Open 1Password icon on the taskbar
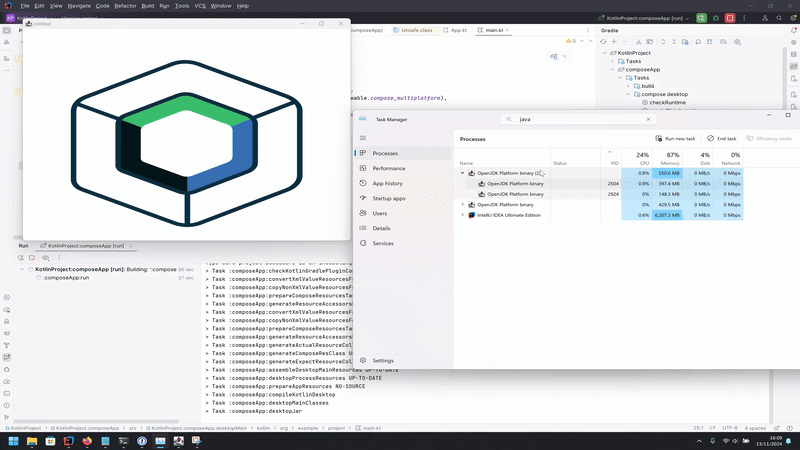This screenshot has width=800, height=450. tap(142, 441)
